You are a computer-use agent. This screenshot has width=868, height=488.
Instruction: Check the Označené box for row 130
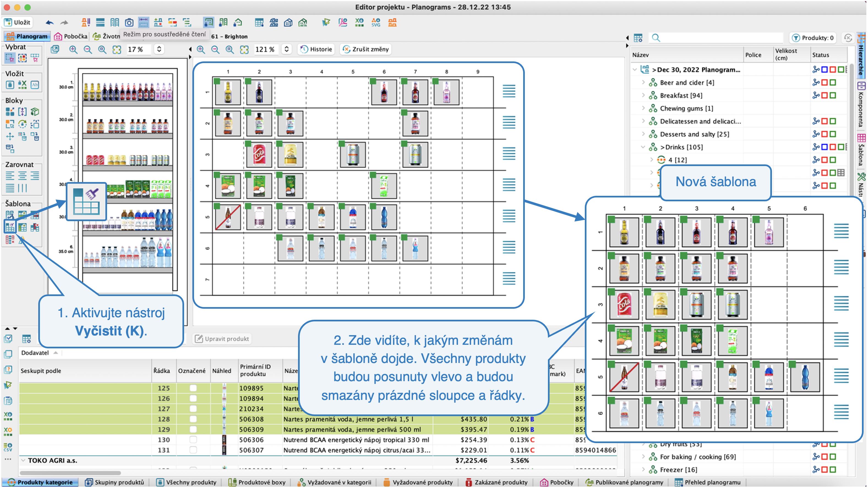193,440
